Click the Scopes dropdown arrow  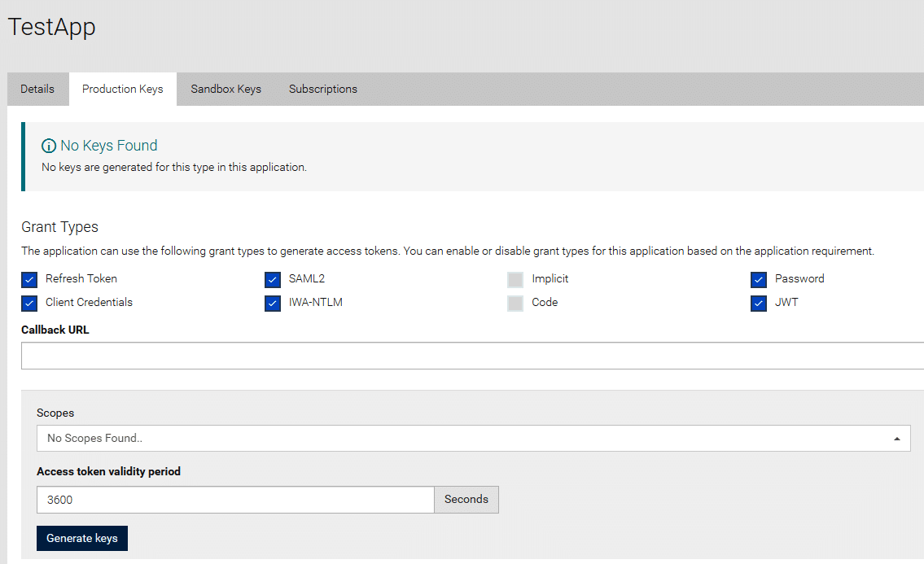click(896, 439)
